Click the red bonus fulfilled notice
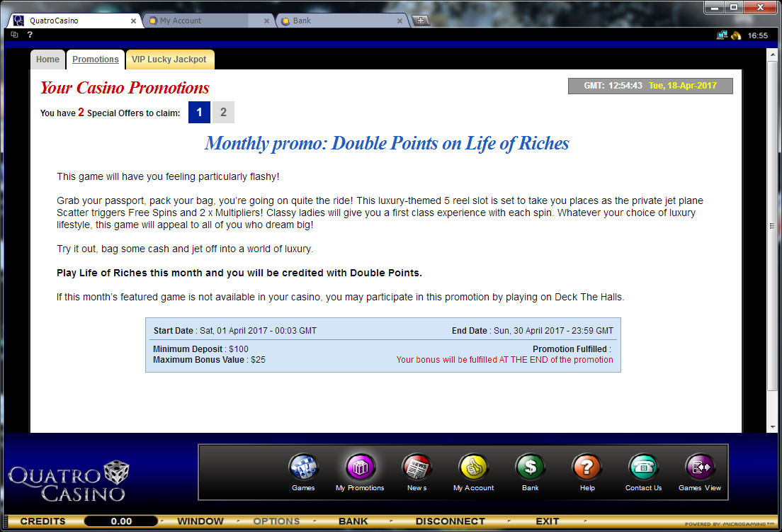Viewport: 782px width, 532px height. click(505, 359)
